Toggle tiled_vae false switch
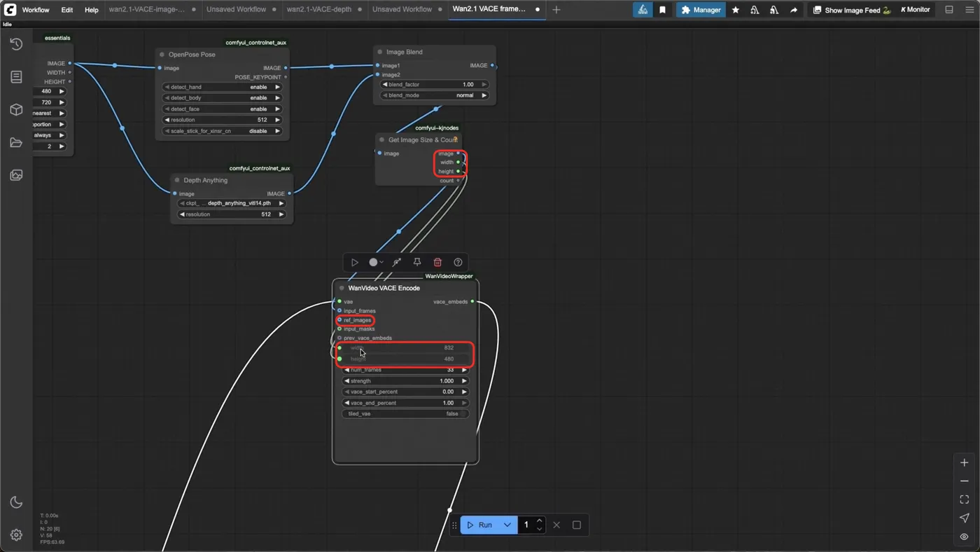 (x=405, y=414)
